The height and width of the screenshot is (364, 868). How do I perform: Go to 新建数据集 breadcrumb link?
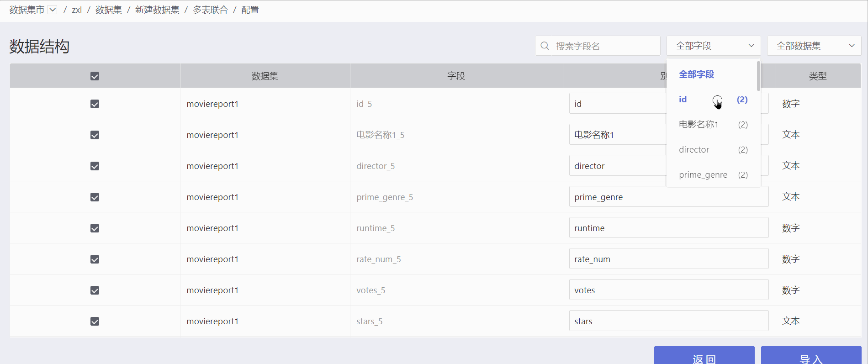157,10
